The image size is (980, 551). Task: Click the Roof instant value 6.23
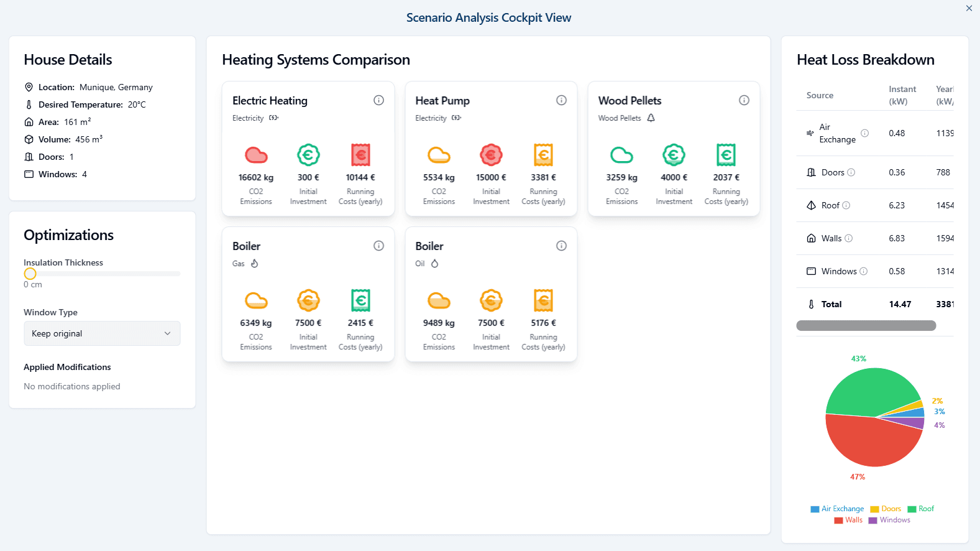click(x=897, y=205)
